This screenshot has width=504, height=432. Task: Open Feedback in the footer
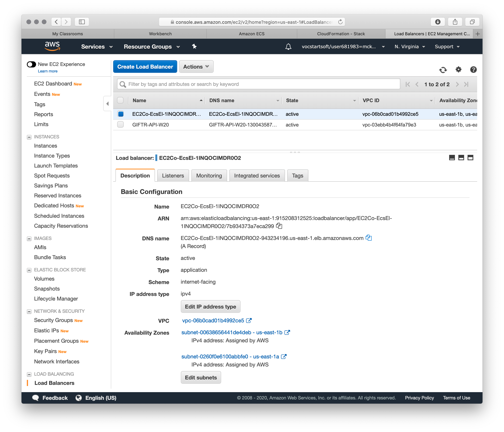50,398
